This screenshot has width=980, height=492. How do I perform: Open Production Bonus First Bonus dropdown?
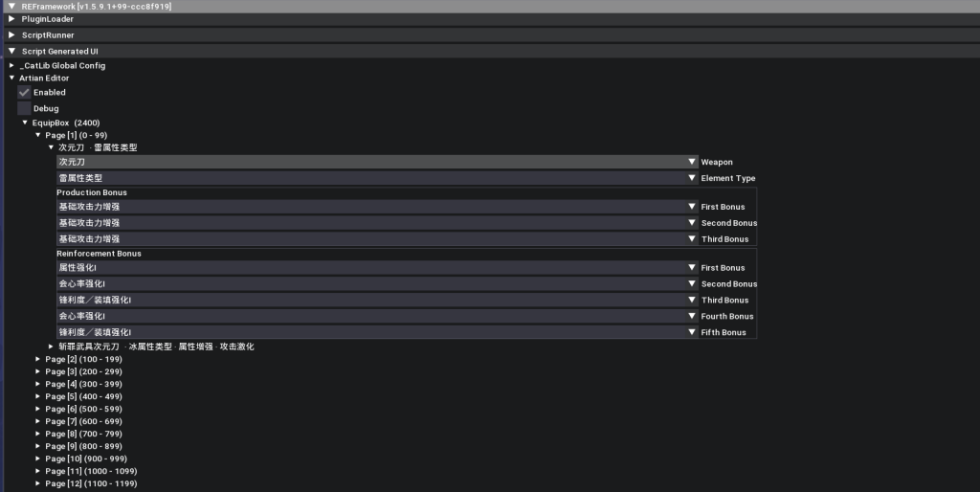point(691,207)
